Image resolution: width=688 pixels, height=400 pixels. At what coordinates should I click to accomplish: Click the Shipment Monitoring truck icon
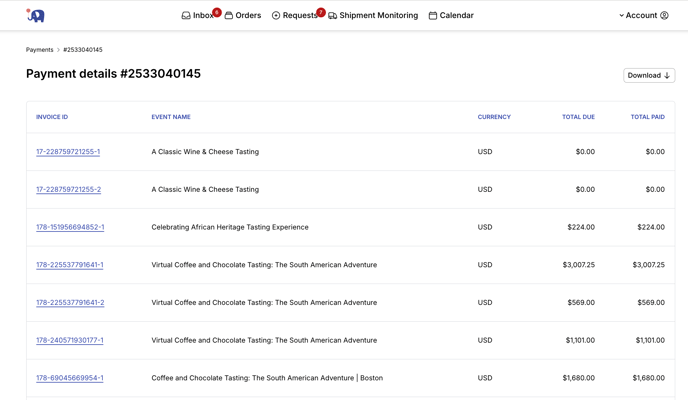333,16
